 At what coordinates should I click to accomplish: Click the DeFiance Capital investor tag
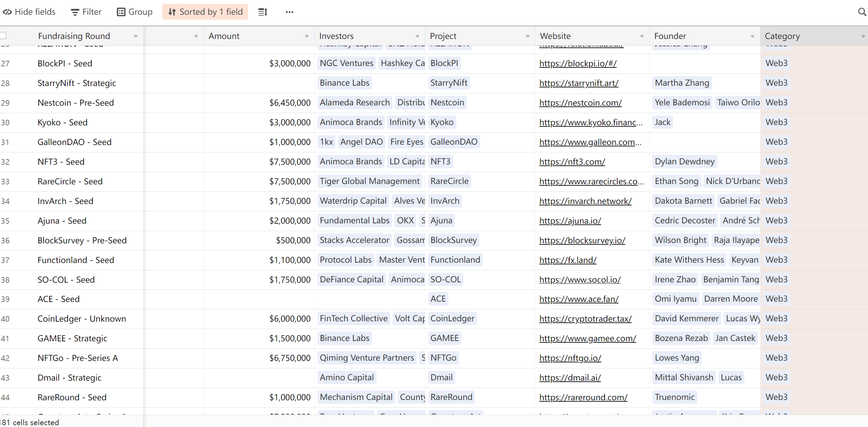[352, 280]
